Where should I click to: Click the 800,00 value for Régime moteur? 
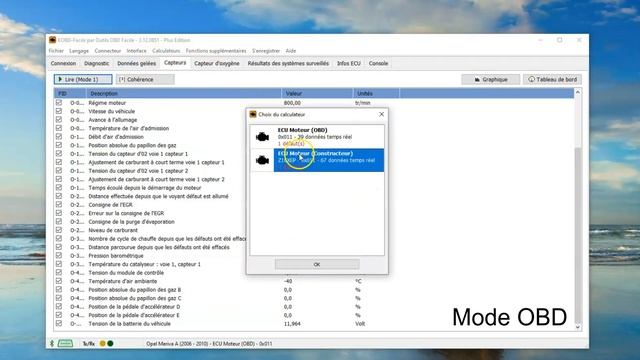[x=292, y=103]
